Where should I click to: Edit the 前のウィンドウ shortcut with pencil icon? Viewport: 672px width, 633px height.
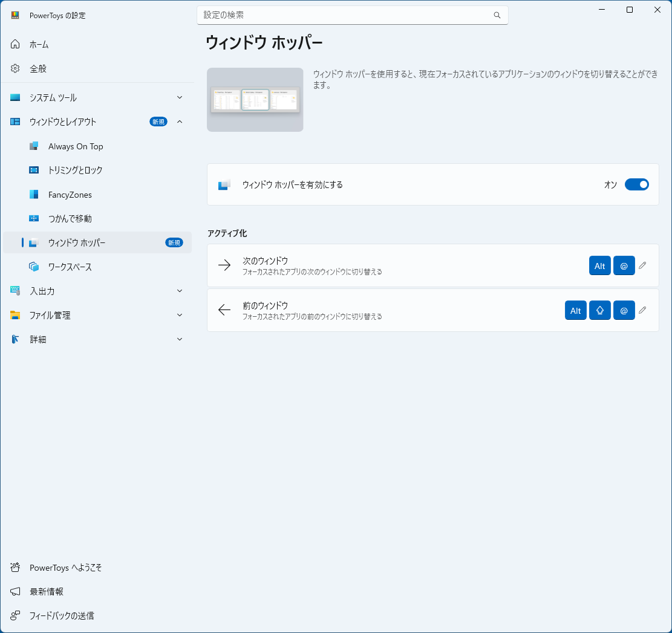642,310
